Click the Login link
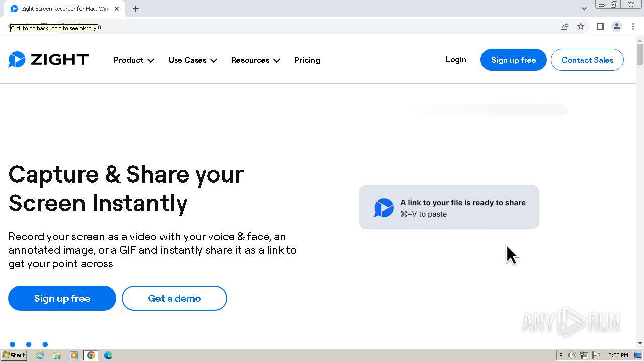The image size is (644, 362). [x=456, y=59]
